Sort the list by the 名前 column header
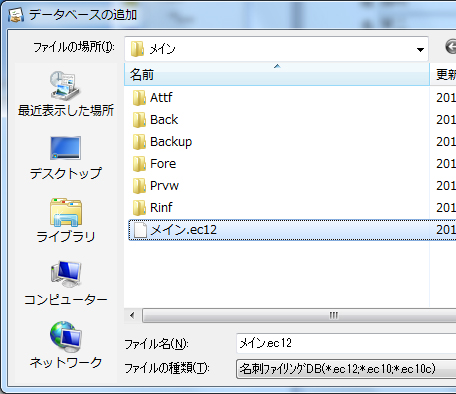The image size is (456, 394). click(277, 74)
